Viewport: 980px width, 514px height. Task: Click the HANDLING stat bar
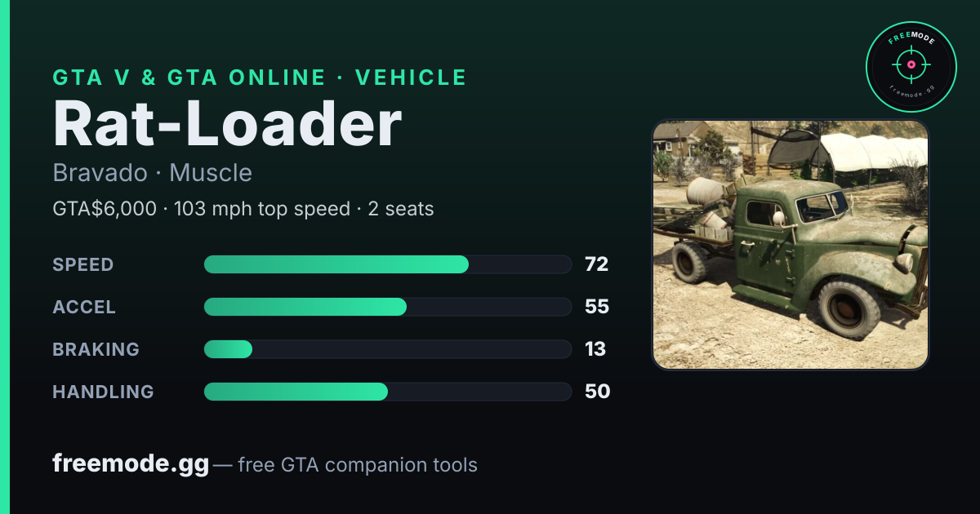pos(387,392)
